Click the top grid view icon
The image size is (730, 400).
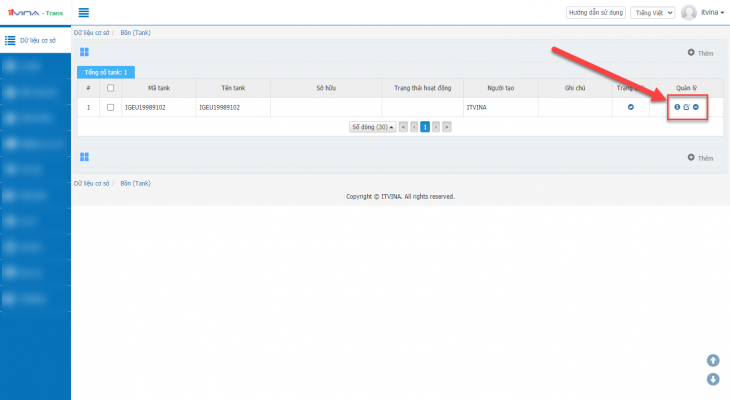tap(85, 51)
